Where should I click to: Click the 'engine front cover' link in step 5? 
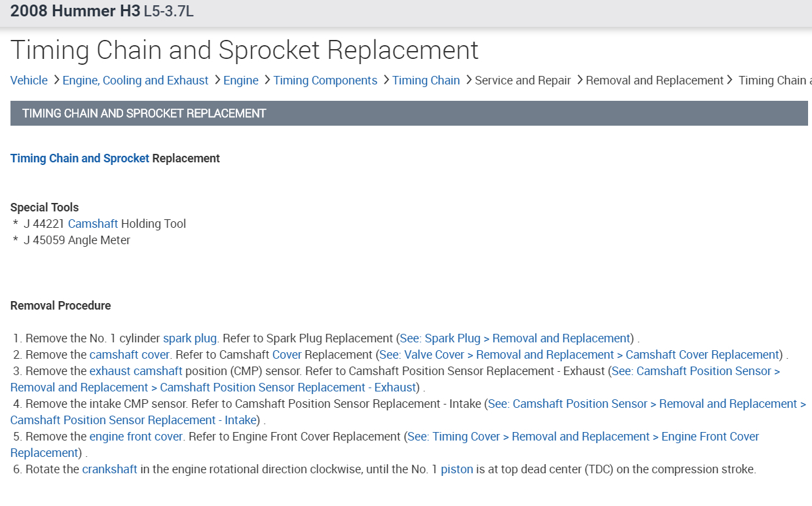(x=136, y=437)
